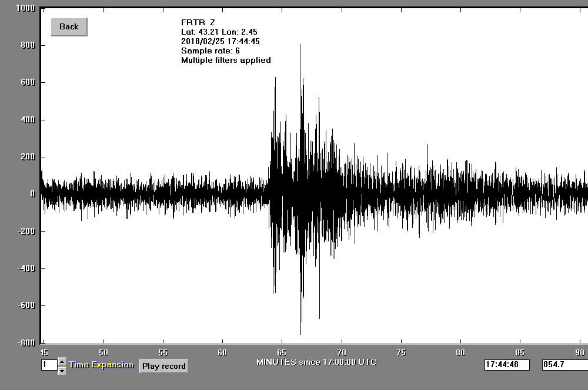The height and width of the screenshot is (390, 588).
Task: Click the Back button
Action: pyautogui.click(x=69, y=27)
